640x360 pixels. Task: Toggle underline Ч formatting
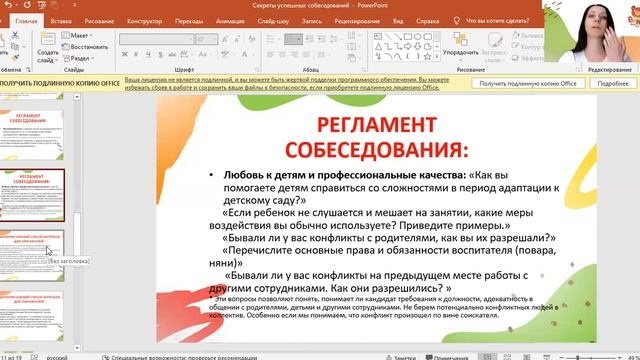click(x=148, y=54)
